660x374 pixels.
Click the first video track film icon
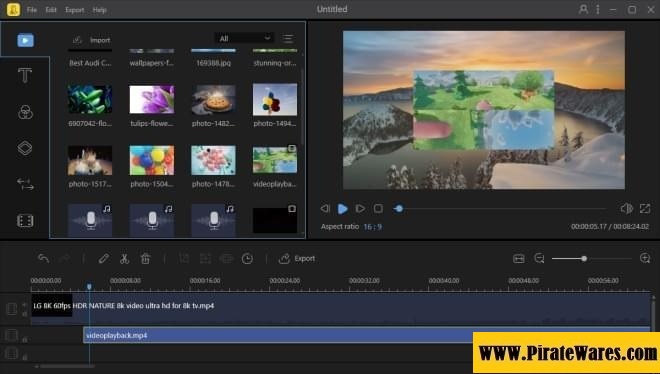(x=11, y=309)
